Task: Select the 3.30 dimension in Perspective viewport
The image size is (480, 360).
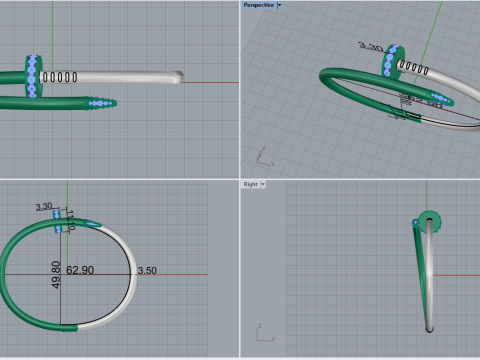Action: point(371,47)
